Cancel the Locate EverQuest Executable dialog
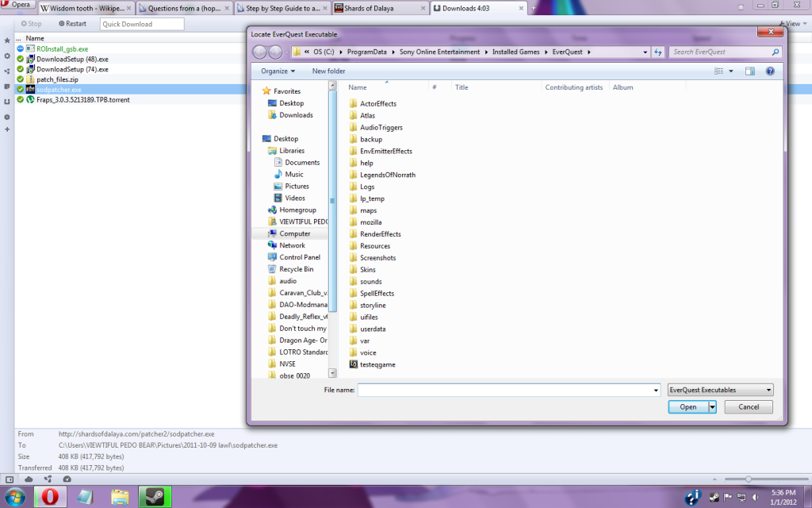 (x=749, y=407)
